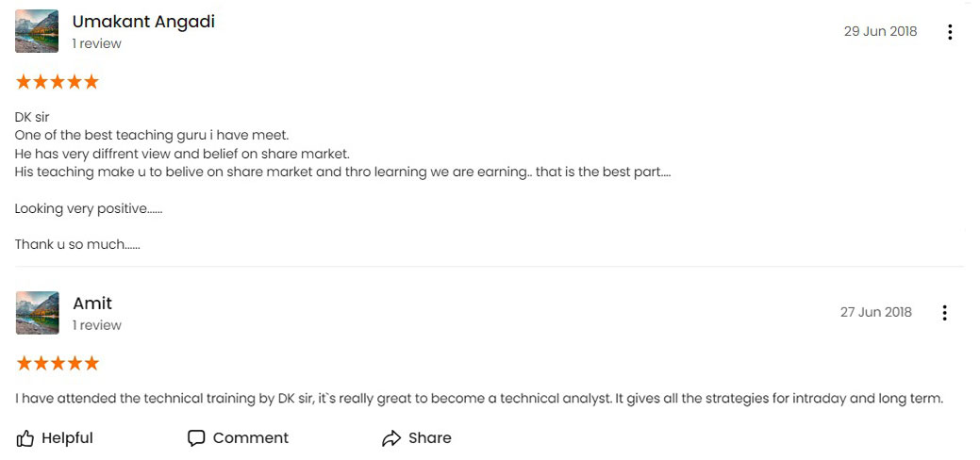The image size is (980, 460).
Task: Select Amit's profile avatar
Action: (x=37, y=313)
